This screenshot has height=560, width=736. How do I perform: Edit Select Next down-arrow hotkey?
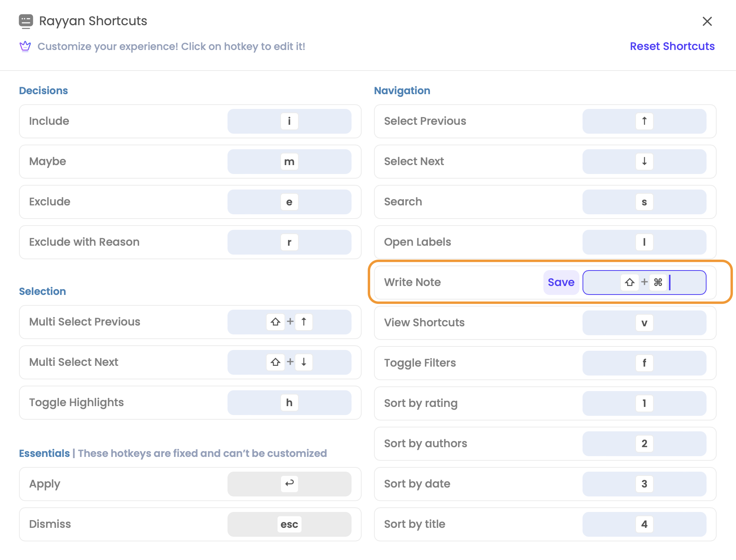(x=644, y=161)
